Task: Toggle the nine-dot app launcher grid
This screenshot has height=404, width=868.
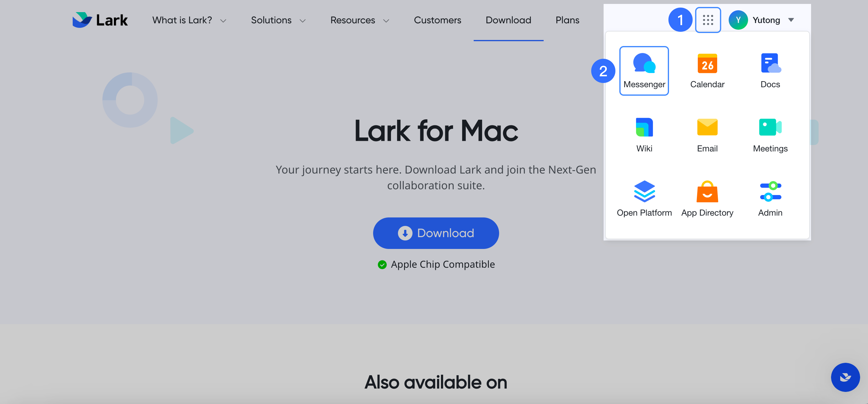Action: point(707,20)
